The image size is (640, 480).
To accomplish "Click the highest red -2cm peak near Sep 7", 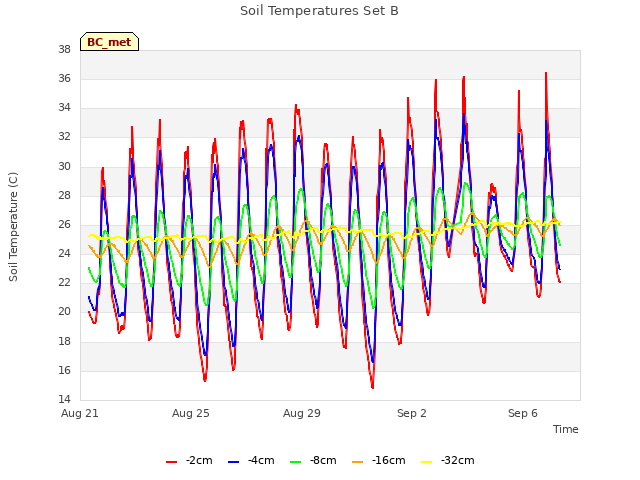I will tap(546, 74).
